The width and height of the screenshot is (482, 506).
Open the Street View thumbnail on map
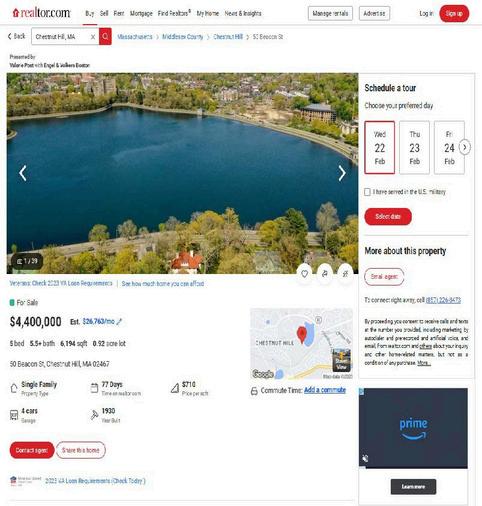(341, 360)
